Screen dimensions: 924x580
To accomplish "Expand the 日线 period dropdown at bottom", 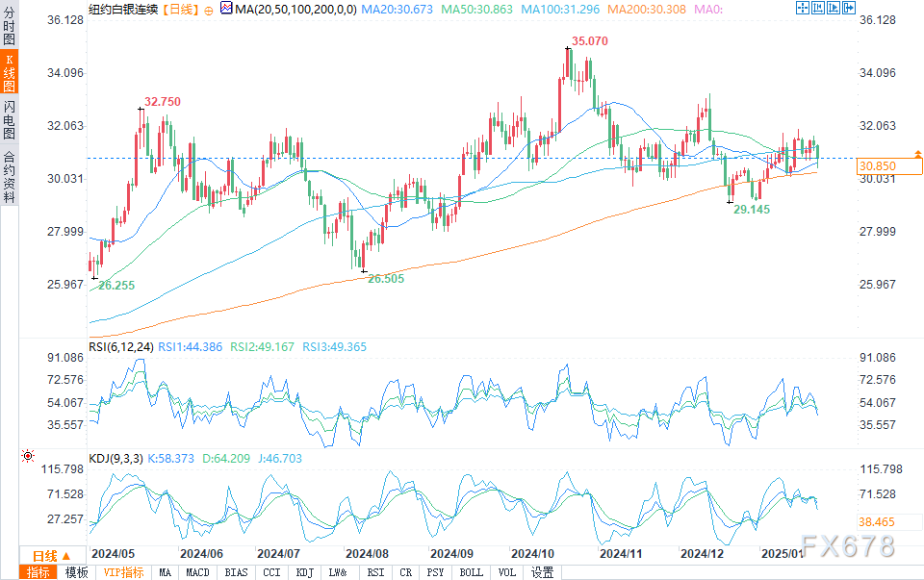I will point(51,556).
